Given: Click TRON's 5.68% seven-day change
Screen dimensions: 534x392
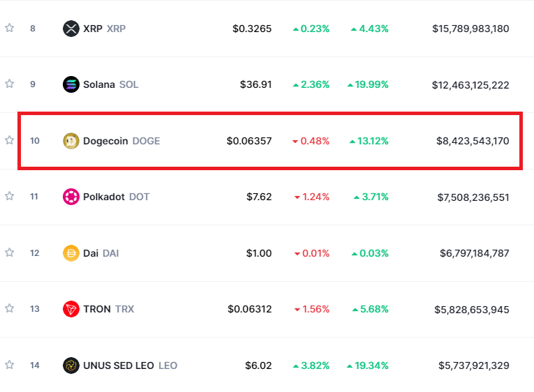Looking at the screenshot, I should pos(370,309).
